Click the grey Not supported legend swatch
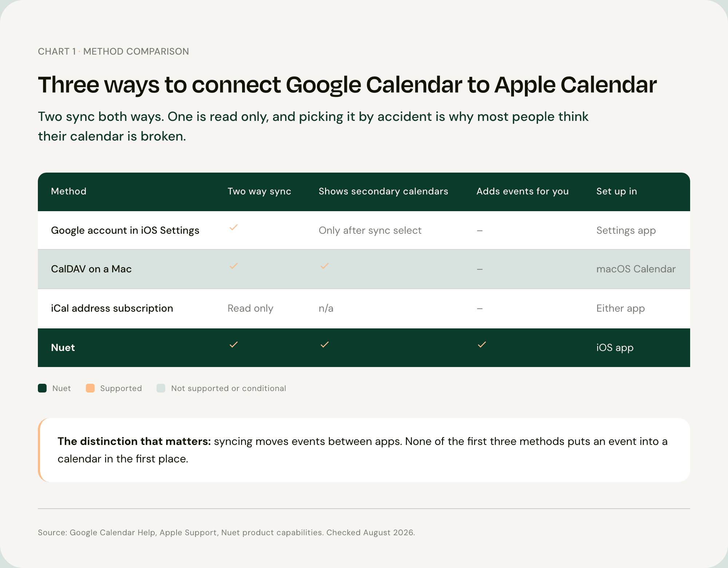This screenshot has width=728, height=568. tap(161, 388)
